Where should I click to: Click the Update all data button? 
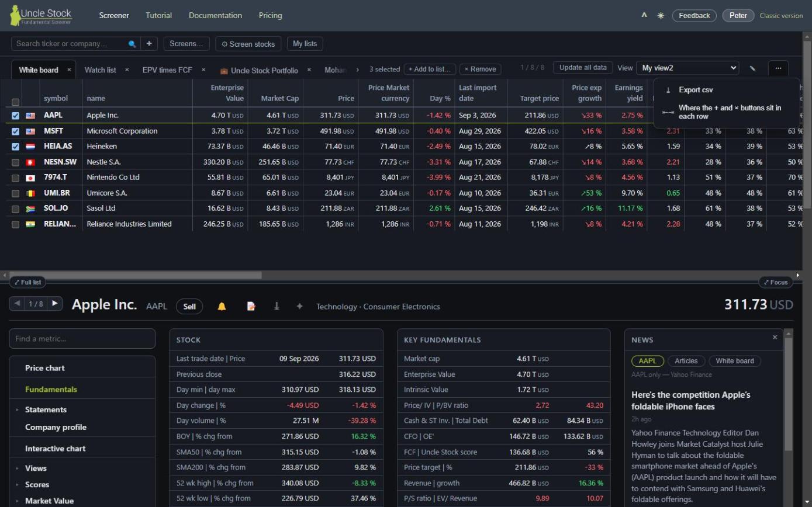(x=583, y=68)
